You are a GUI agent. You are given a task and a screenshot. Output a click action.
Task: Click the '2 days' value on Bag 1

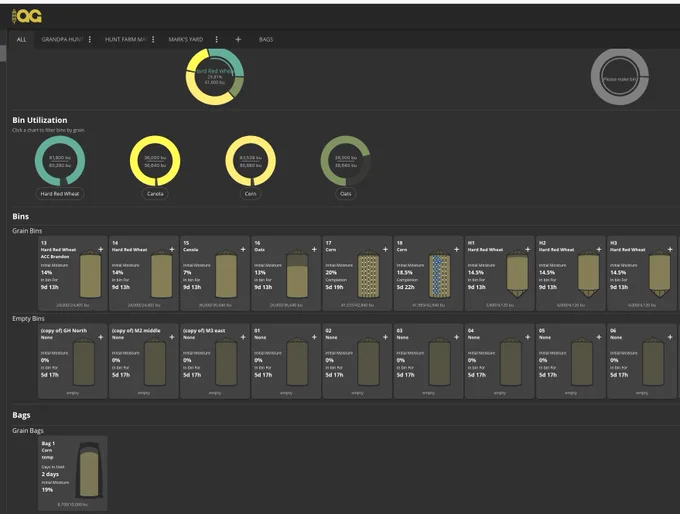(50, 475)
